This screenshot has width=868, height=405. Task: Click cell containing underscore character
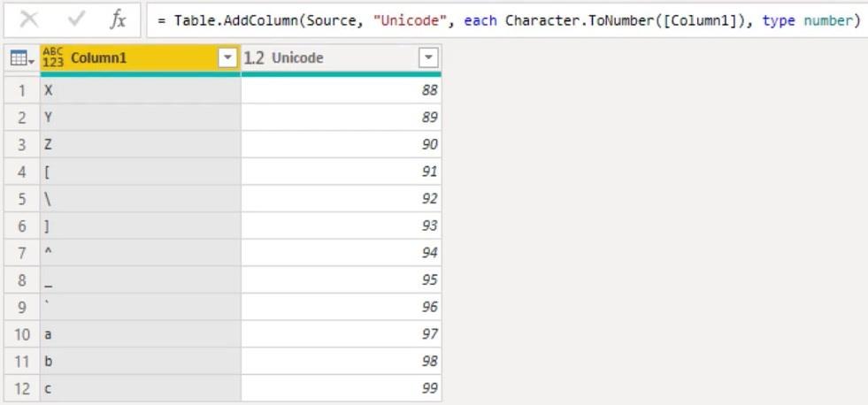141,280
